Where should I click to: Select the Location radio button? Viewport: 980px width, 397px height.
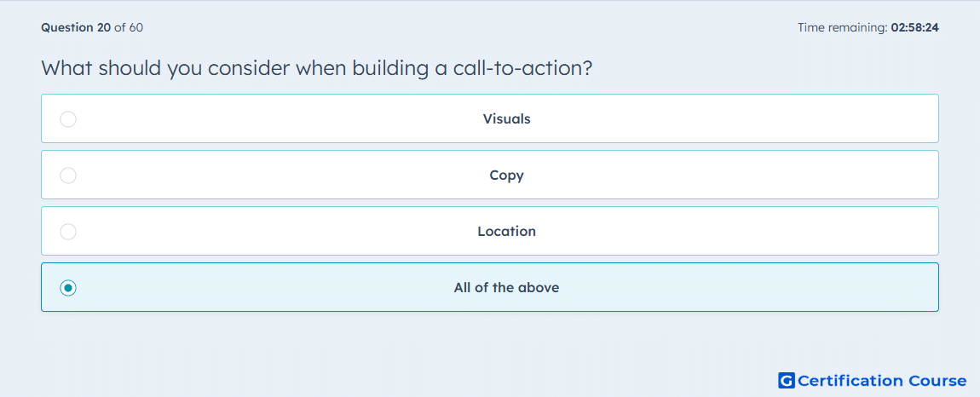[68, 232]
